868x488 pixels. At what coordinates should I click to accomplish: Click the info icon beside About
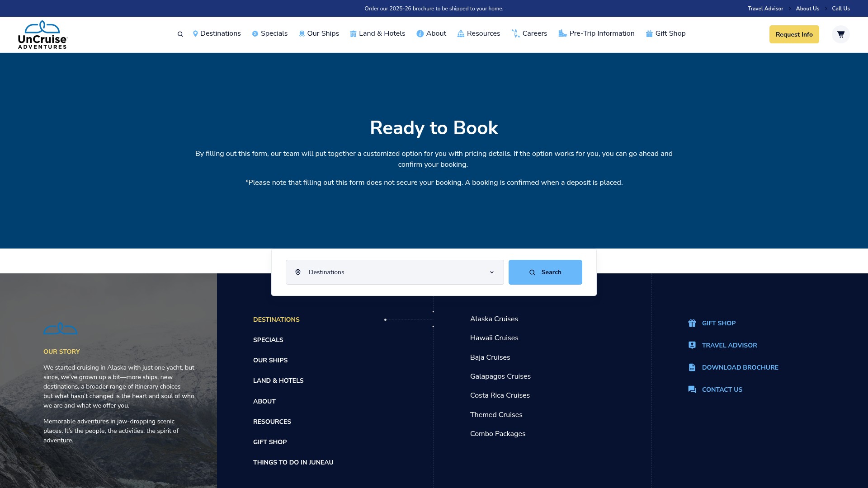pyautogui.click(x=420, y=34)
